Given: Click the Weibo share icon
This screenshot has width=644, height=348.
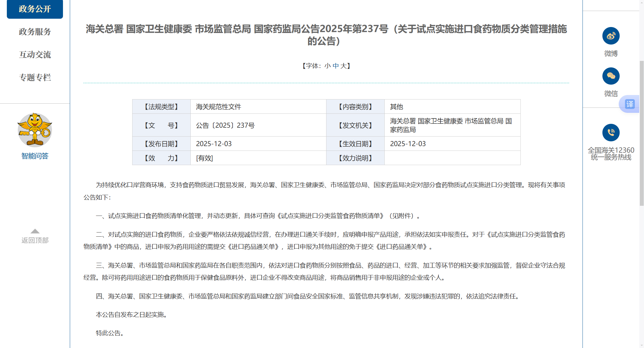Looking at the screenshot, I should 611,36.
